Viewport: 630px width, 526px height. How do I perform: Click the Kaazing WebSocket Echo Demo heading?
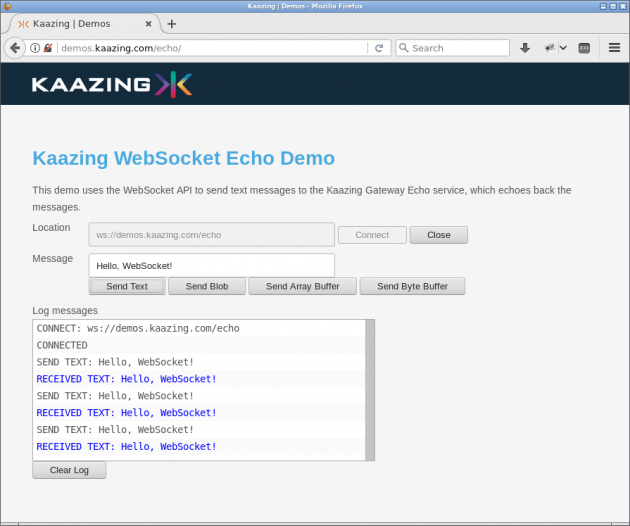[x=184, y=158]
